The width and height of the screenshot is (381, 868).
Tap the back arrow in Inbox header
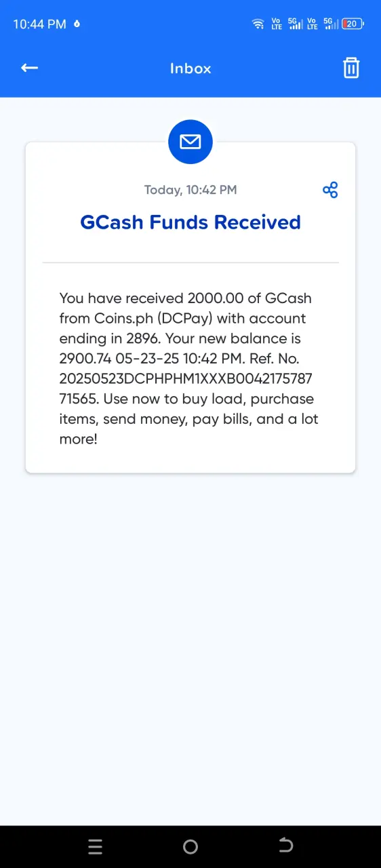click(29, 68)
